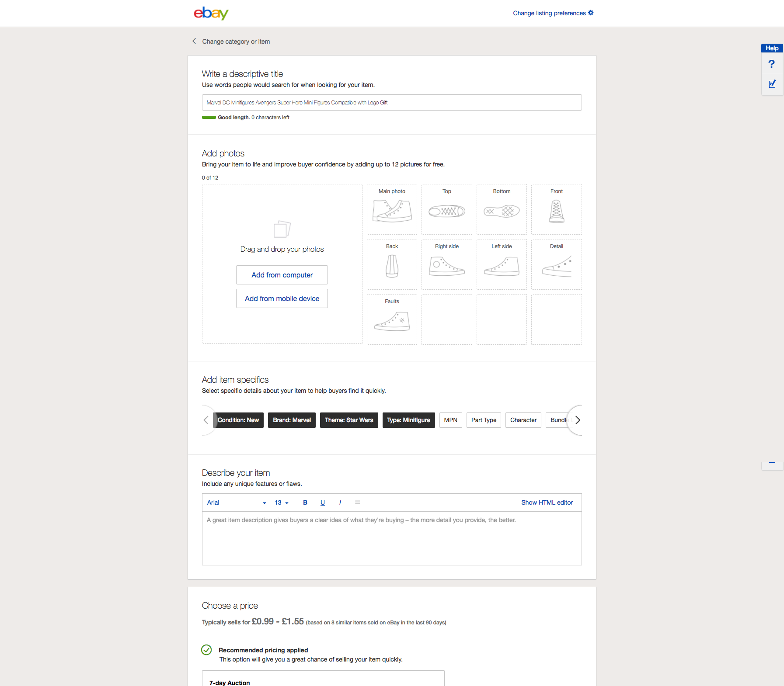
Task: Enable the Part Type item specific
Action: [484, 420]
